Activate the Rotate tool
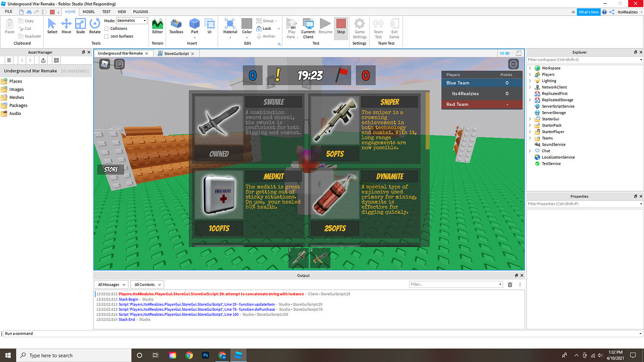This screenshot has width=644, height=362. pyautogui.click(x=95, y=26)
